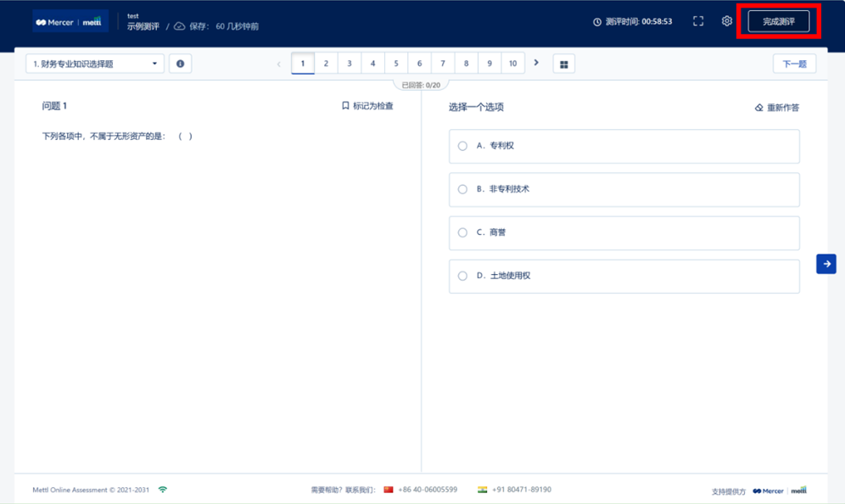The width and height of the screenshot is (845, 504).
Task: Click the 下一题 button
Action: pyautogui.click(x=794, y=64)
